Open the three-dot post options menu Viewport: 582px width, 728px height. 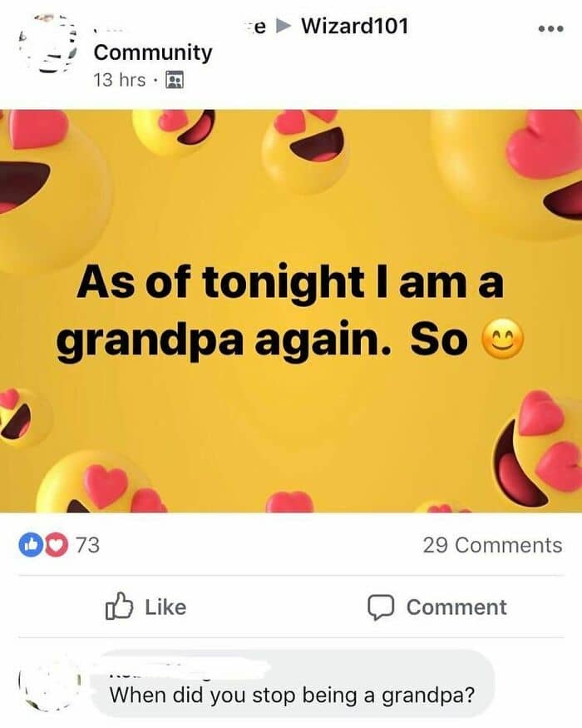point(550,28)
